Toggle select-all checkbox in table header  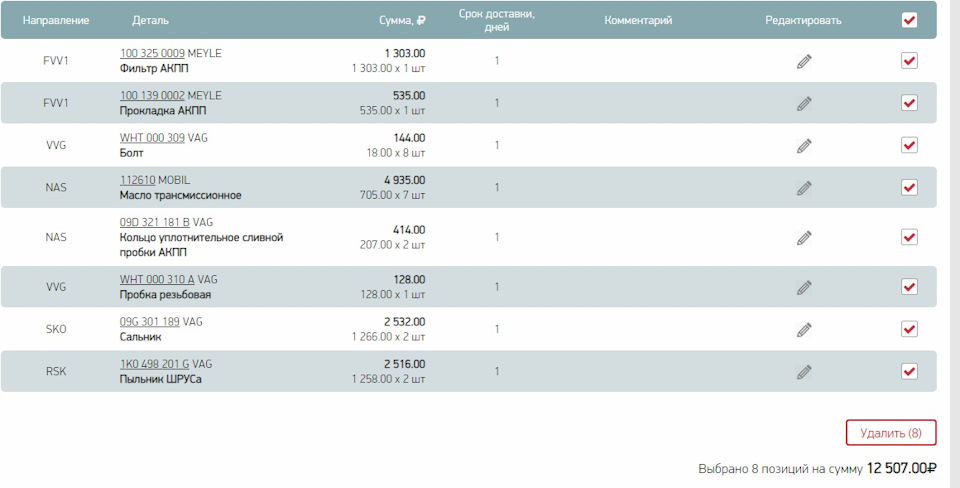[909, 20]
